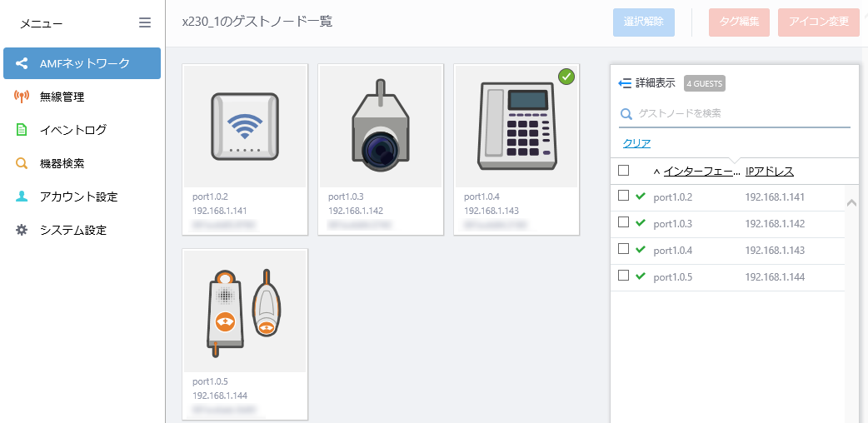Open the AMFネットワーク menu item

point(82,63)
